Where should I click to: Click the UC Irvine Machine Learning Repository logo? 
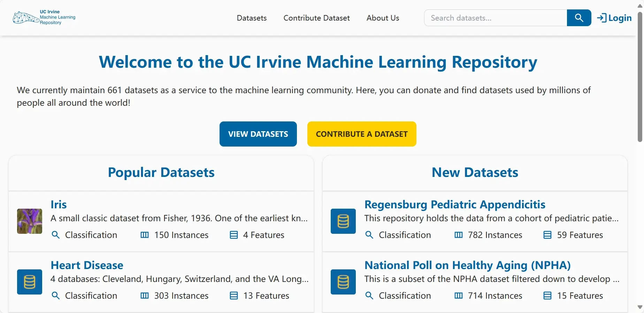[44, 17]
